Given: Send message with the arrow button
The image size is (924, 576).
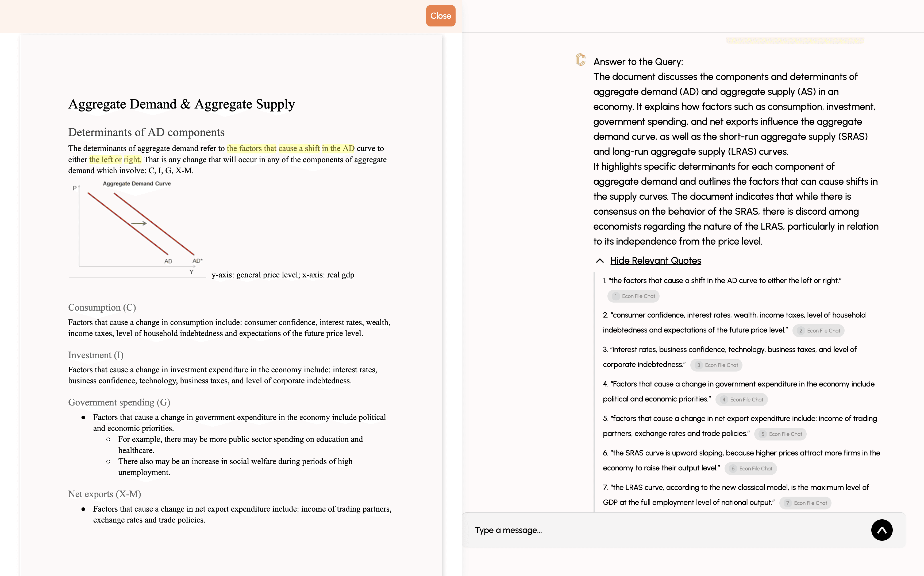Looking at the screenshot, I should point(882,530).
